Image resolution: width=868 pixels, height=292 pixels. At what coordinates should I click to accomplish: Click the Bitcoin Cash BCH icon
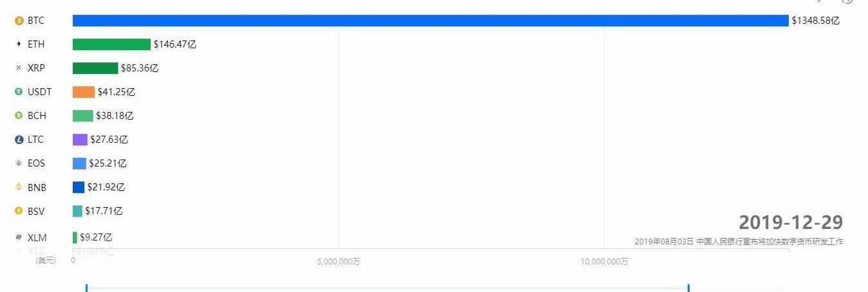[19, 116]
